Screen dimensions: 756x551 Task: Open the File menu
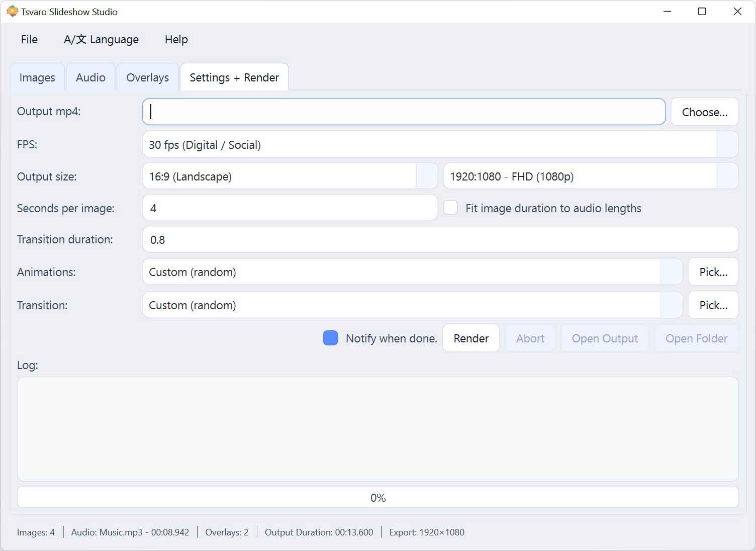(29, 40)
